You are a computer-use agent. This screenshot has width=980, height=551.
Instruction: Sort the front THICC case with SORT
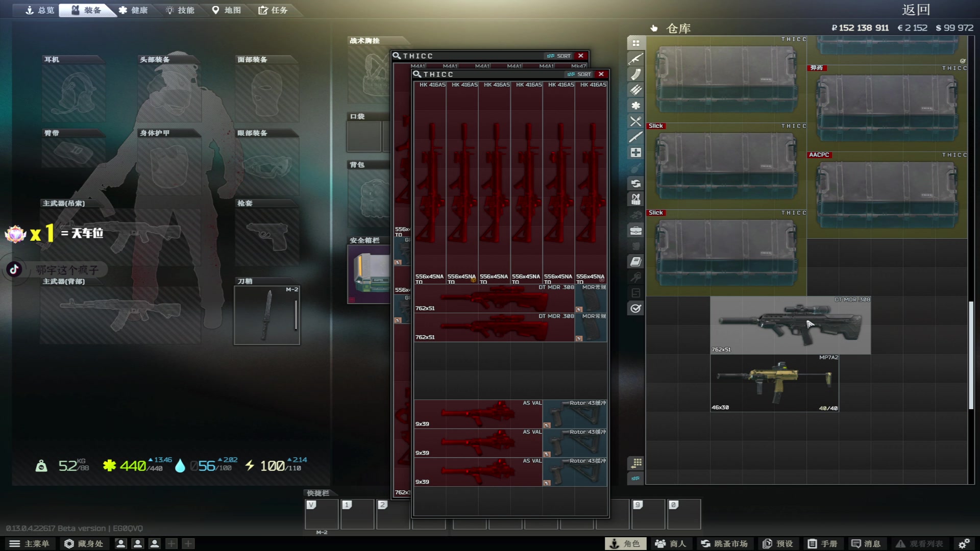coord(579,74)
